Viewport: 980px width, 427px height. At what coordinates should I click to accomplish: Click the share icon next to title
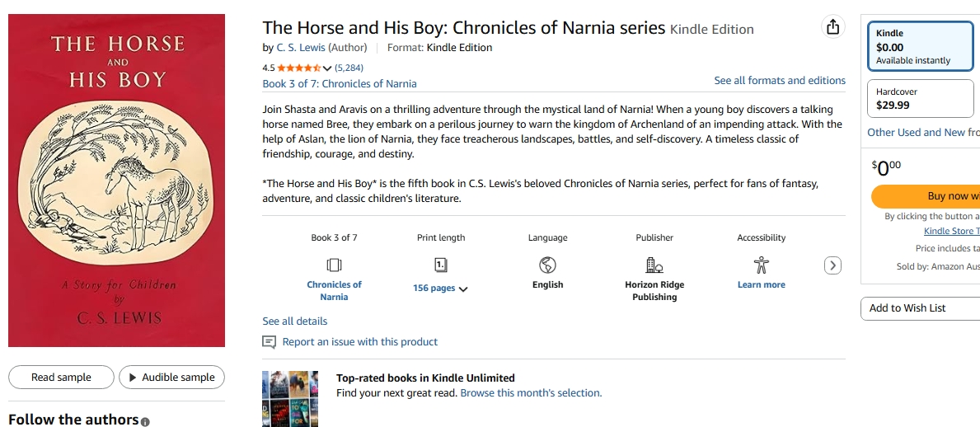pyautogui.click(x=833, y=27)
